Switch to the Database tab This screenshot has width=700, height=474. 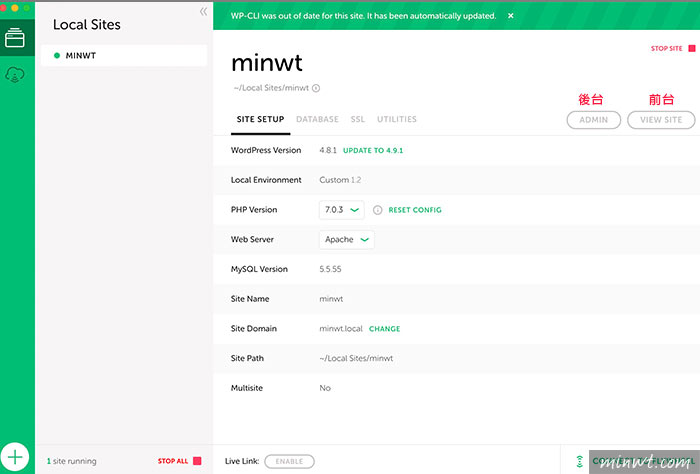[x=317, y=119]
